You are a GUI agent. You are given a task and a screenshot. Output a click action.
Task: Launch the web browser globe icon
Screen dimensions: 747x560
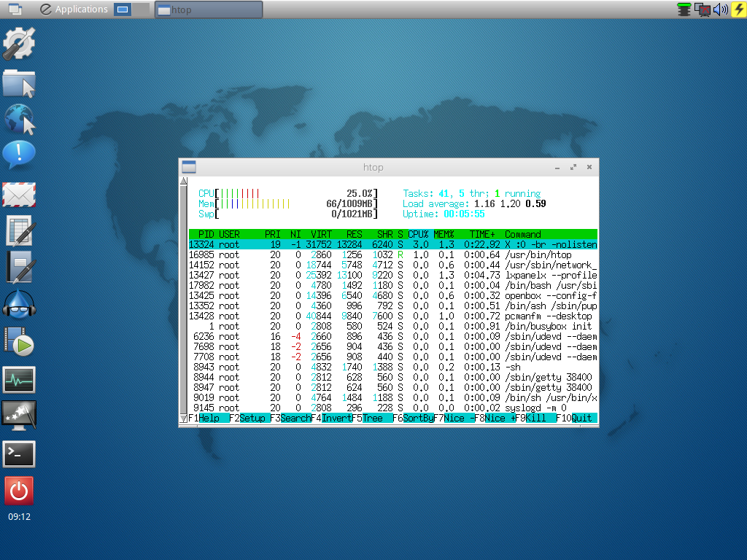[20, 119]
